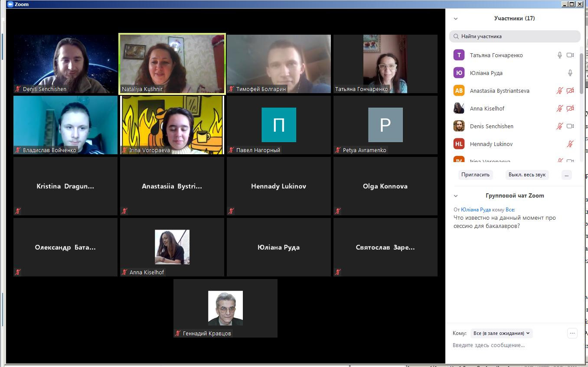Select Татьяна Гончаренко video tile
Screen dimensions: 588x367
tap(385, 64)
